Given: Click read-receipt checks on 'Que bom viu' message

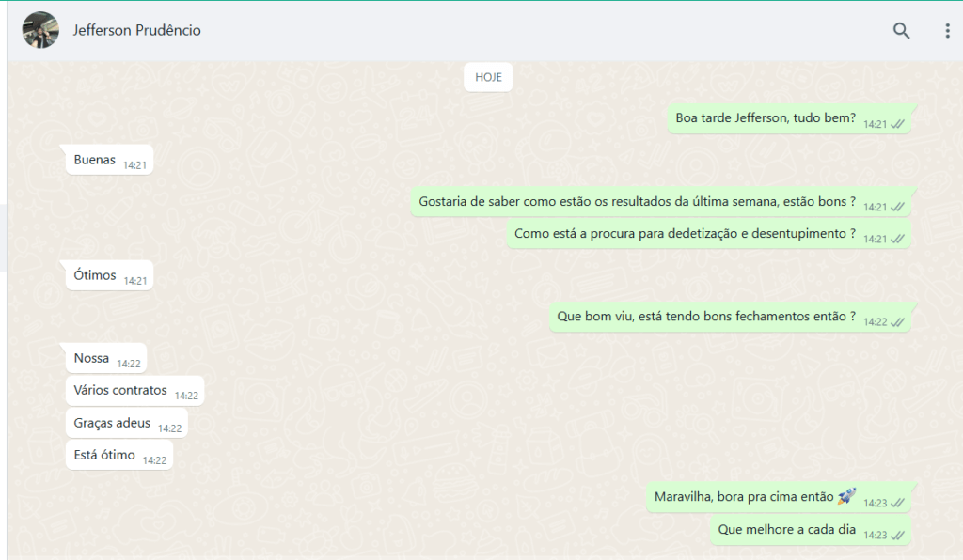Looking at the screenshot, I should (x=897, y=322).
